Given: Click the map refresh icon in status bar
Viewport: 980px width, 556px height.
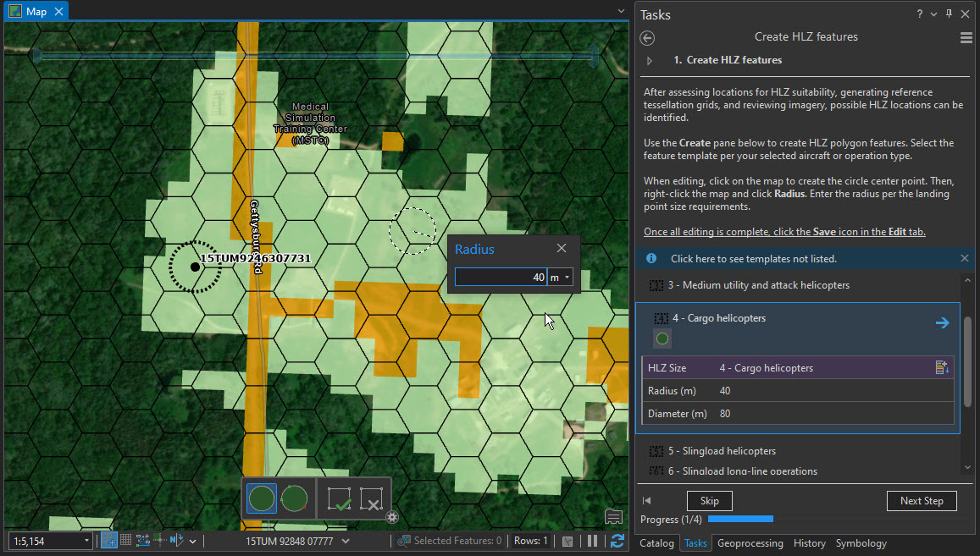Looking at the screenshot, I should (x=617, y=540).
